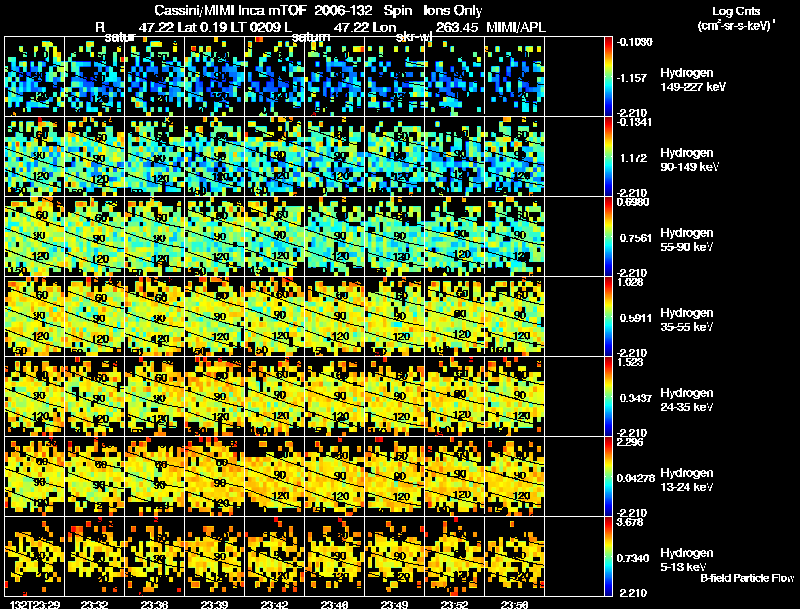The width and height of the screenshot is (800, 609).
Task: Click the 'Cassini/MIMI Inca mTOF' title
Action: (230, 10)
